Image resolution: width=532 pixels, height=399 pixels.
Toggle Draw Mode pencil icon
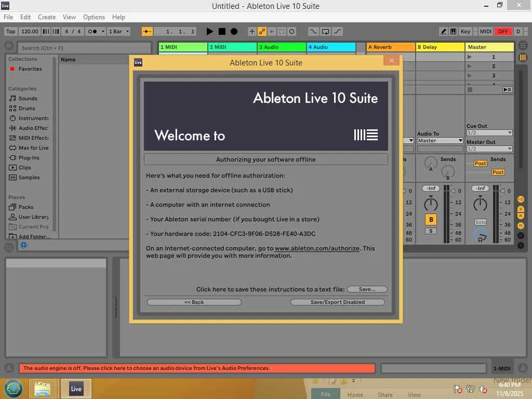tap(443, 32)
